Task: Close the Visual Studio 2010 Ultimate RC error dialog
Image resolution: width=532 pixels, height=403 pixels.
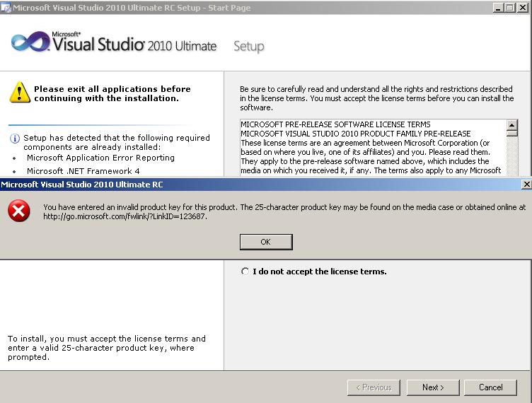Action: point(526,184)
